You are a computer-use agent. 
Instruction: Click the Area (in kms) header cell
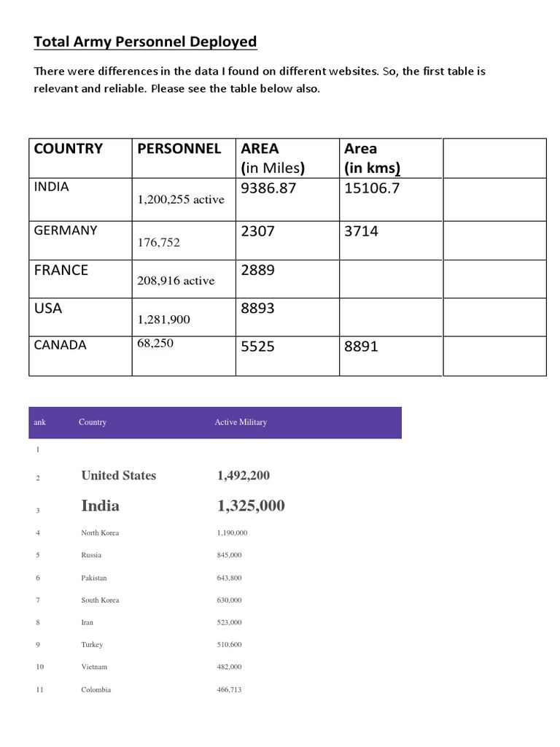click(x=391, y=158)
